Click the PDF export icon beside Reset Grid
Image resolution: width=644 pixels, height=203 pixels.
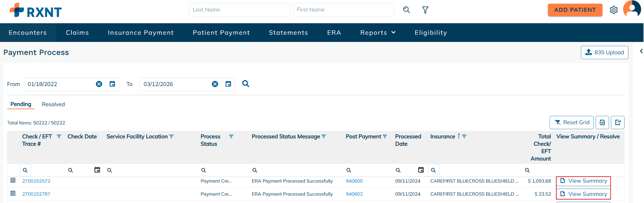pyautogui.click(x=602, y=123)
